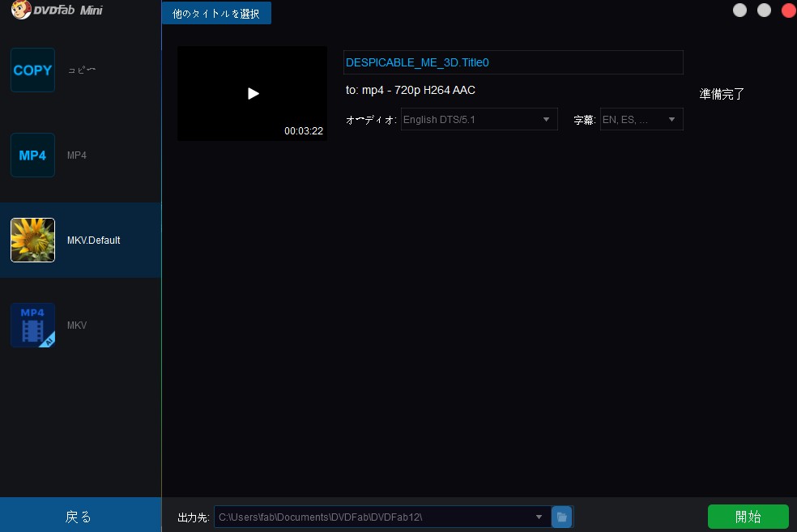The width and height of the screenshot is (797, 532).
Task: Choose the MKV.Default sunflower thumbnail
Action: pos(32,240)
